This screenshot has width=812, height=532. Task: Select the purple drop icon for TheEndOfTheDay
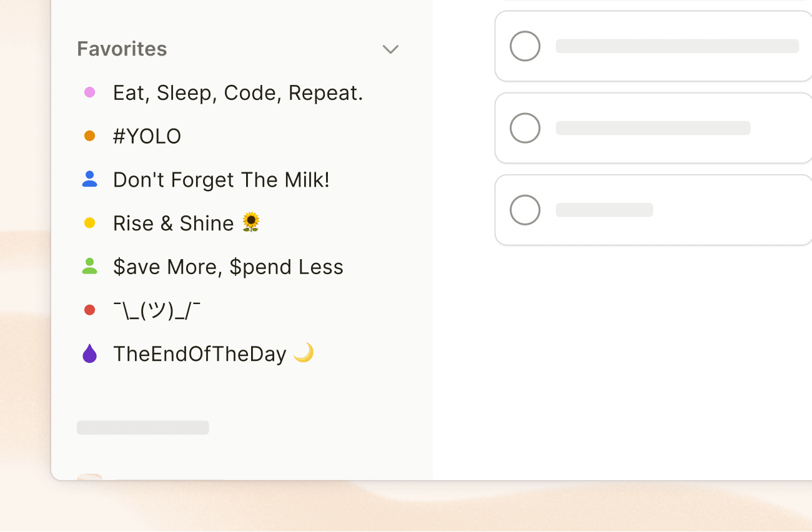pyautogui.click(x=90, y=353)
